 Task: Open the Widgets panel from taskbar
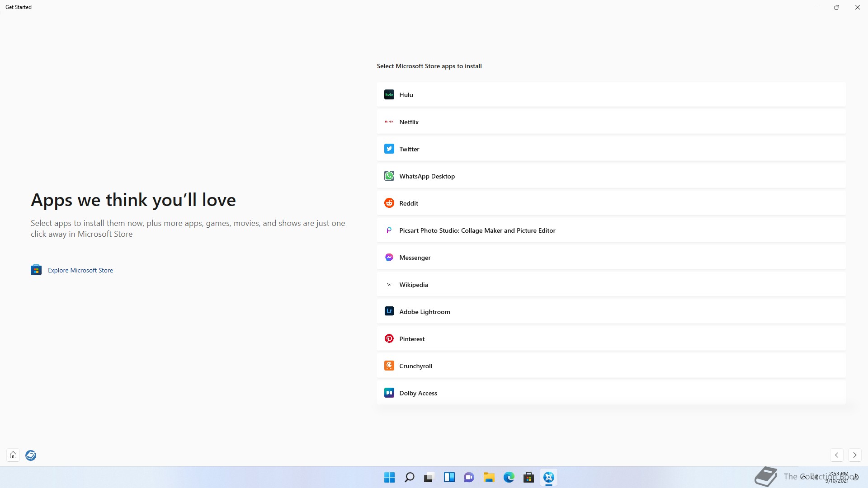point(449,477)
